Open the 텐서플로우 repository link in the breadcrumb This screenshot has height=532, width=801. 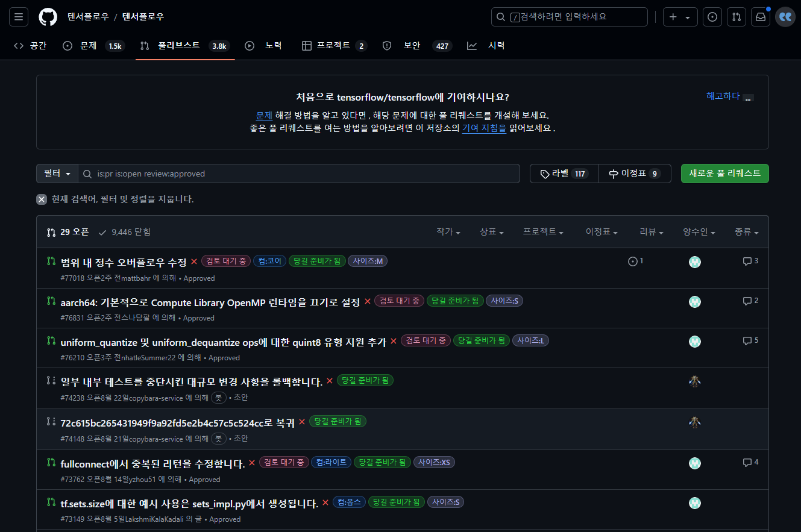(x=143, y=17)
